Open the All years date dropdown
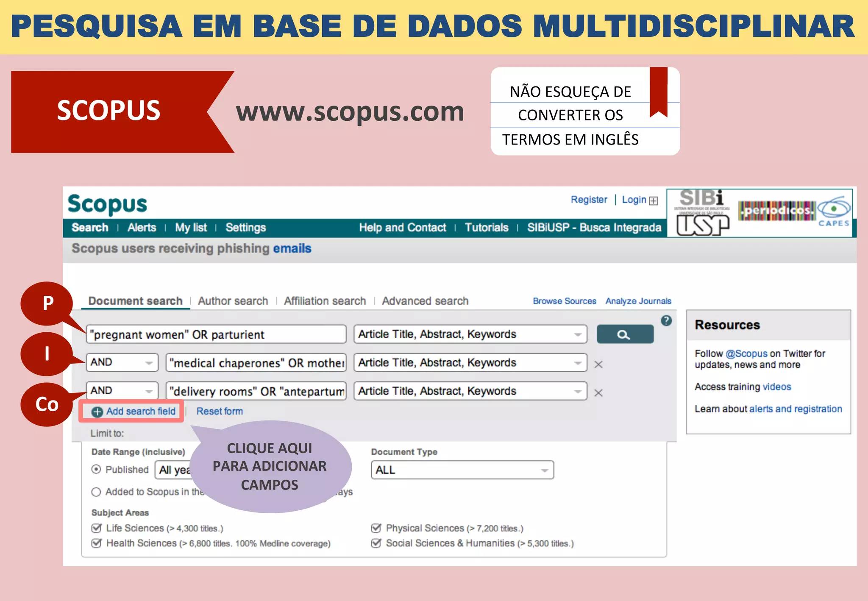Image resolution: width=868 pixels, height=601 pixels. click(x=174, y=470)
